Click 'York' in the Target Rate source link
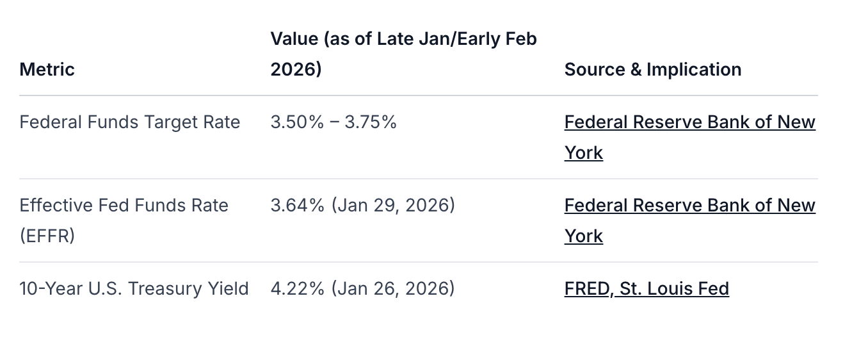The image size is (868, 337). pyautogui.click(x=583, y=153)
